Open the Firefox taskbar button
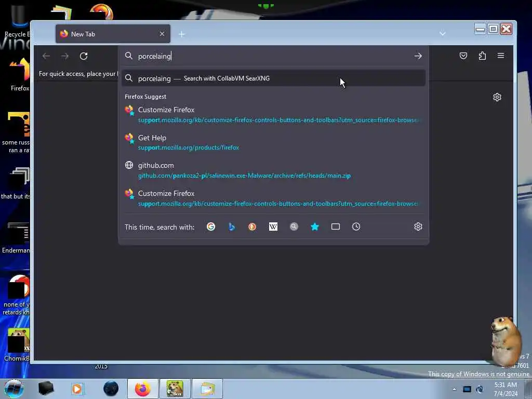Viewport: 532px width, 399px height. [143, 389]
